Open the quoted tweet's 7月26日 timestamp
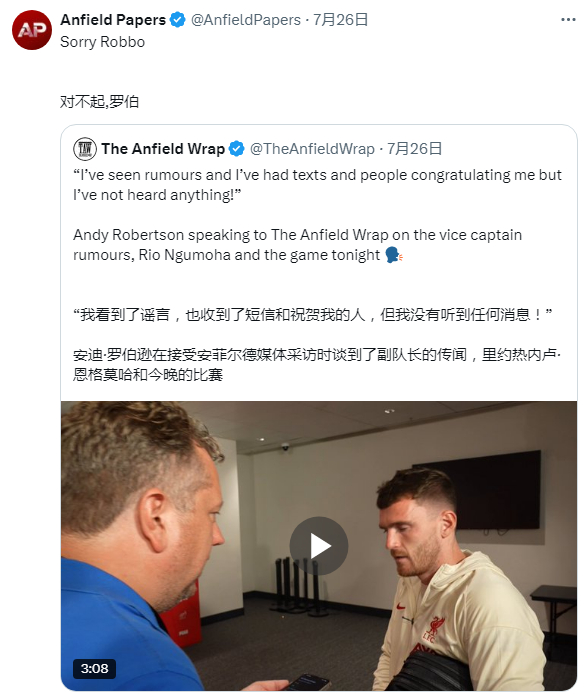The width and height of the screenshot is (587, 694). tap(414, 149)
